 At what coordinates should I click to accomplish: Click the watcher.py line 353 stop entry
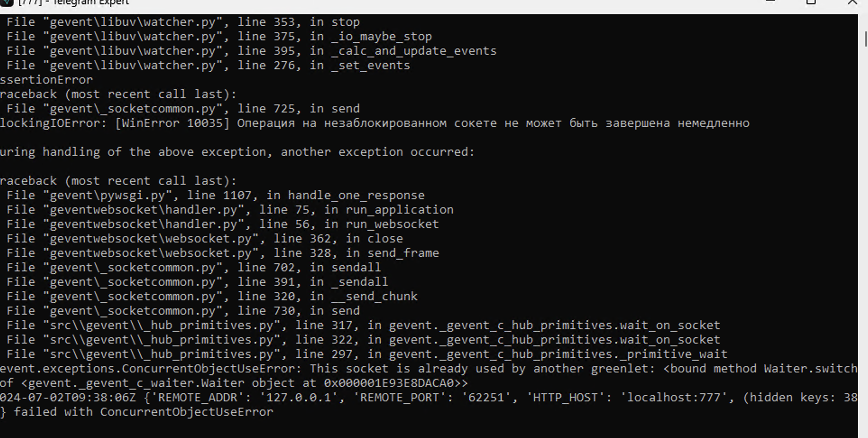coord(183,22)
